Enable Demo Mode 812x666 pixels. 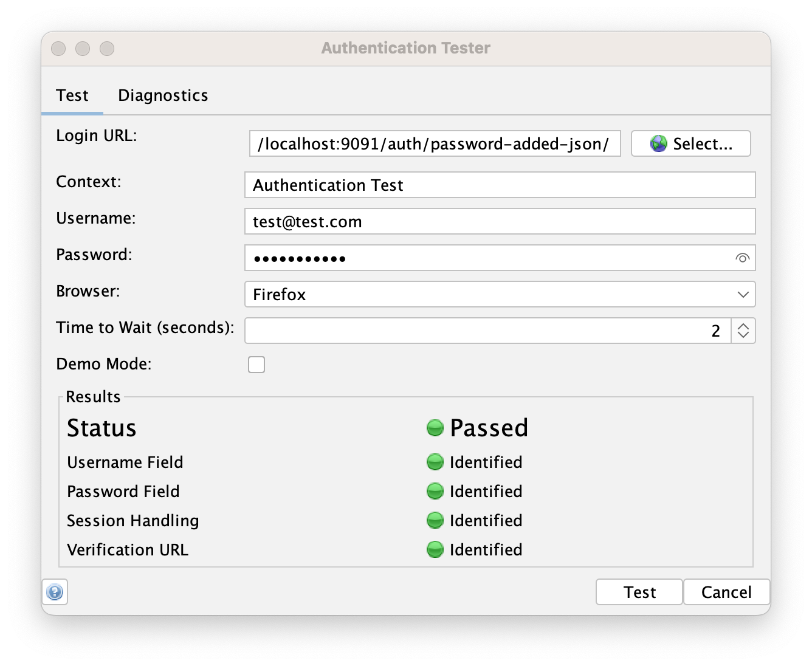click(x=256, y=364)
